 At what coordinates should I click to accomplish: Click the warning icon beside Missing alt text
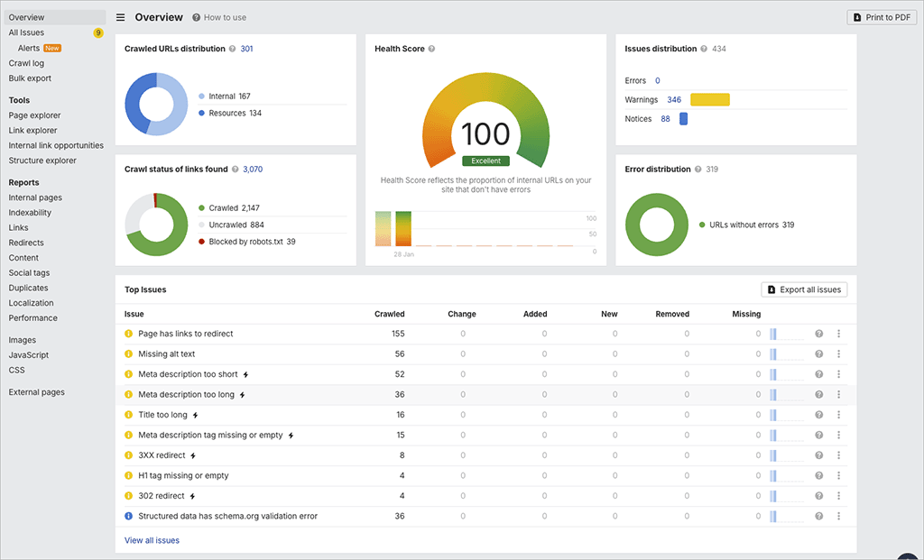click(x=127, y=353)
